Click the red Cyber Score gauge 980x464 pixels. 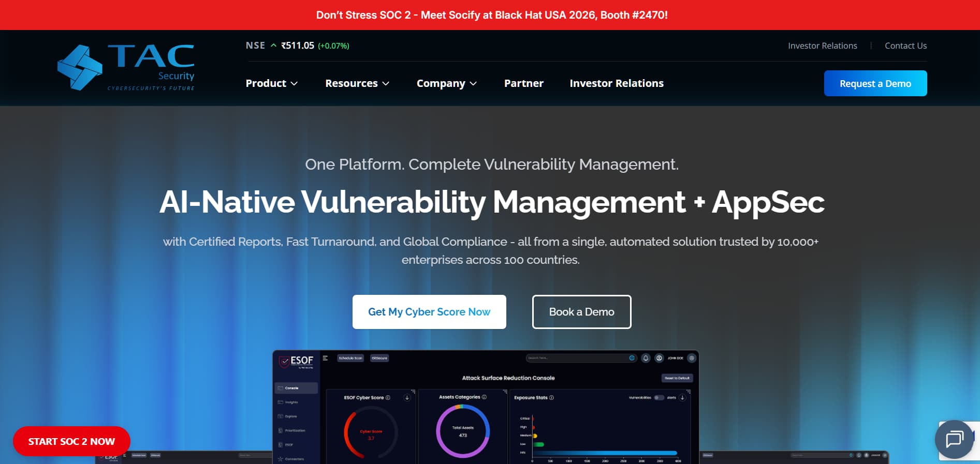point(371,433)
